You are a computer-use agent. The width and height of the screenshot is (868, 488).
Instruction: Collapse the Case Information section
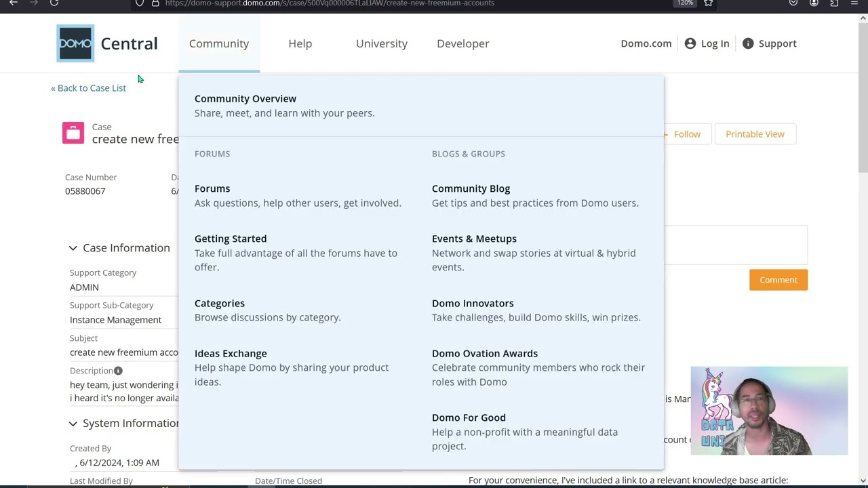73,248
